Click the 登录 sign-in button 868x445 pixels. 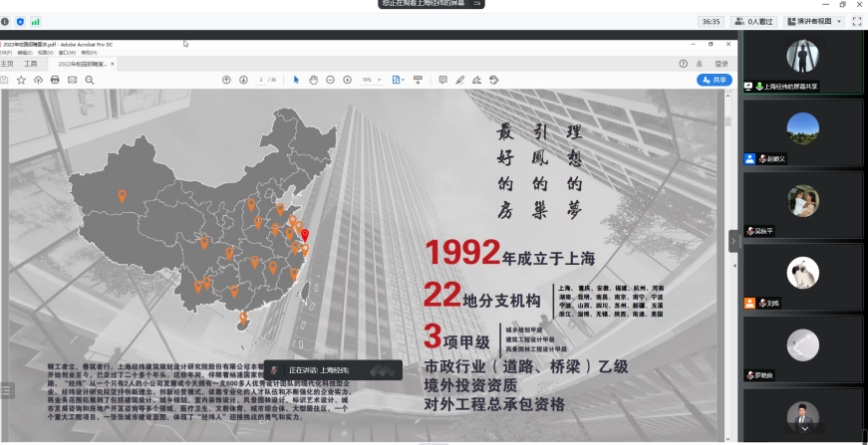tap(722, 64)
